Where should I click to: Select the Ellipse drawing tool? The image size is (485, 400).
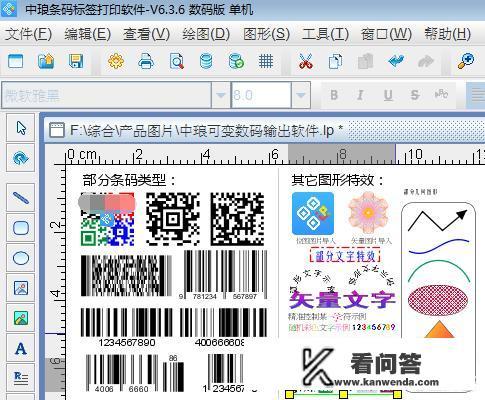21,258
